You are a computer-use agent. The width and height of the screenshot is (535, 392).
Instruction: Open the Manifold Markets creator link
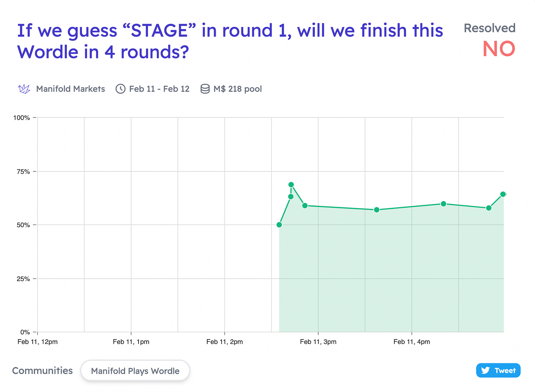[x=71, y=89]
